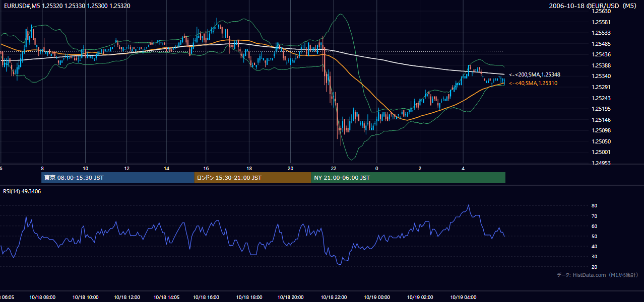
Task: Click the ロンドン 15:30-21:00 JST session bar
Action: point(252,178)
